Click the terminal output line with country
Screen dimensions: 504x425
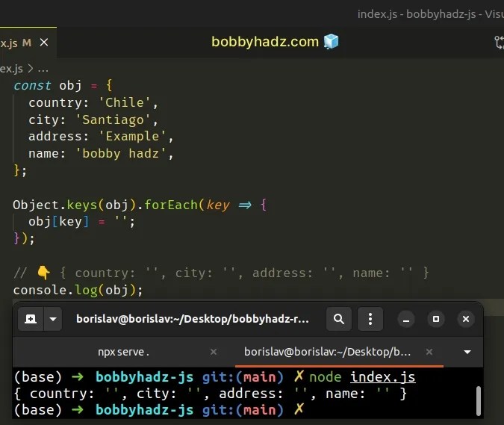point(211,394)
